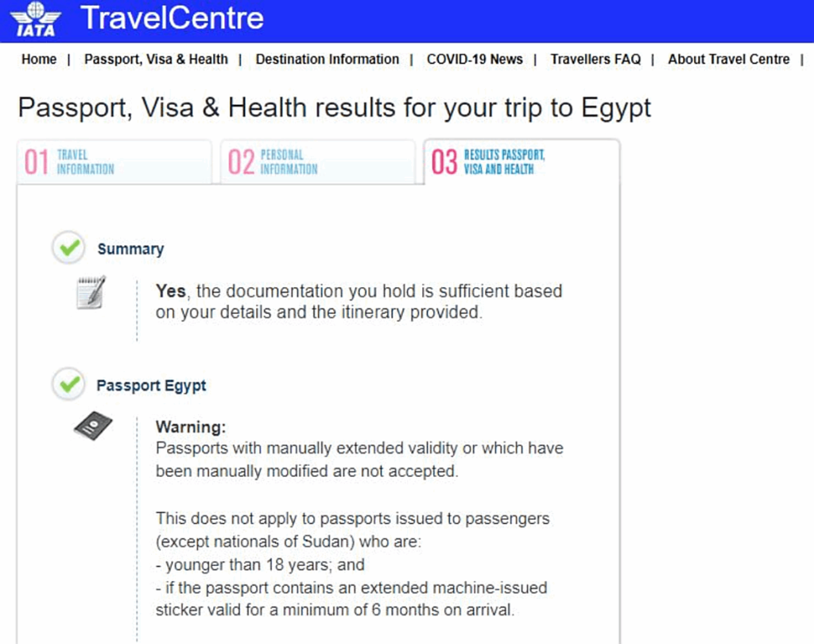Click the pink 03 step number
This screenshot has height=644, width=814.
[444, 162]
